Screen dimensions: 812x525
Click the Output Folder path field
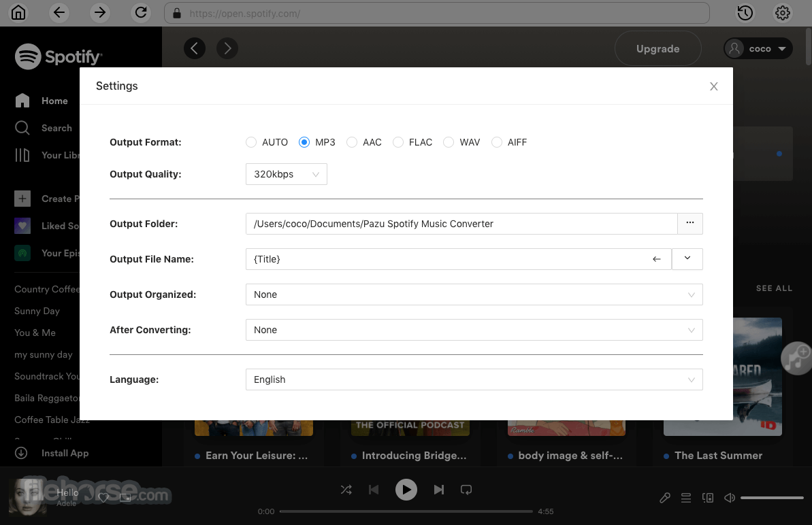tap(461, 224)
